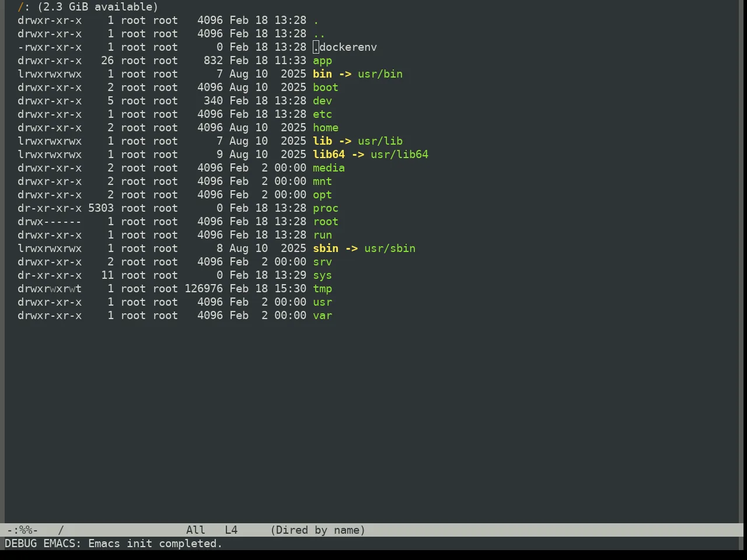Select the var directory name
Image resolution: width=747 pixels, height=560 pixels.
click(x=322, y=316)
